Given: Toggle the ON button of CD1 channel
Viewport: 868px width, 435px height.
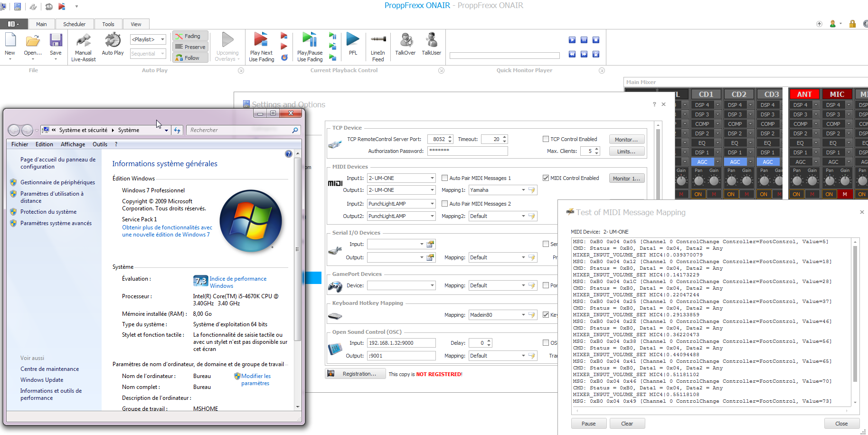Looking at the screenshot, I should [698, 194].
